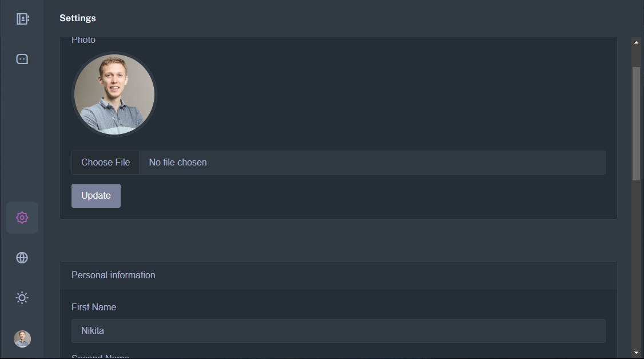
Task: Click the scrollbar track below the thumb
Action: [x=636, y=263]
